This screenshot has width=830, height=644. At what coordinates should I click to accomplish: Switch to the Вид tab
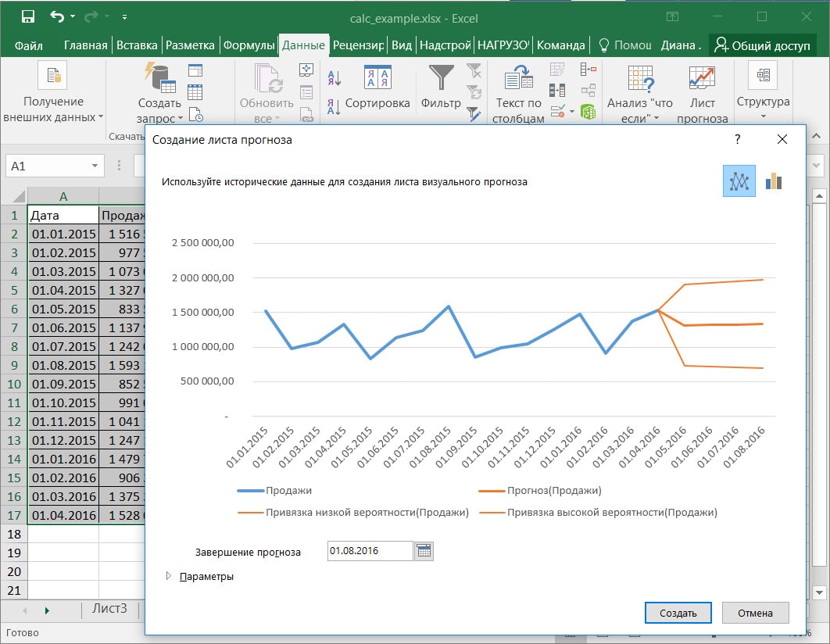point(401,45)
